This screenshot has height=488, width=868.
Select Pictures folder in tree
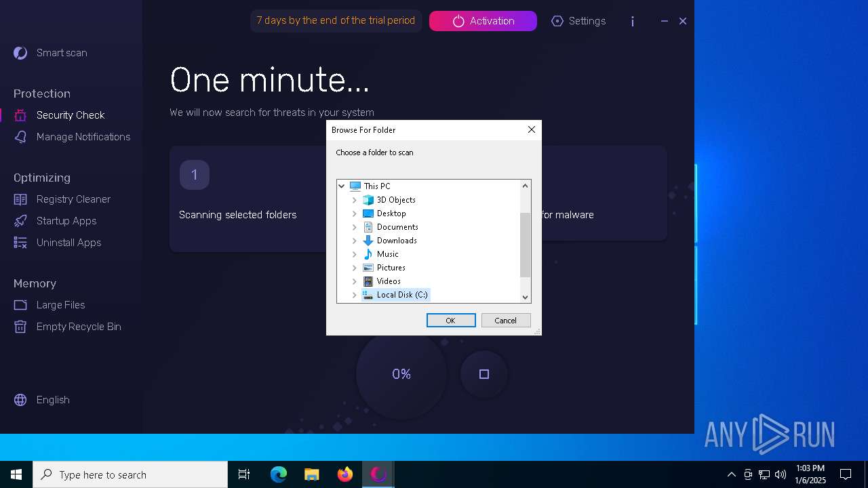click(x=391, y=268)
